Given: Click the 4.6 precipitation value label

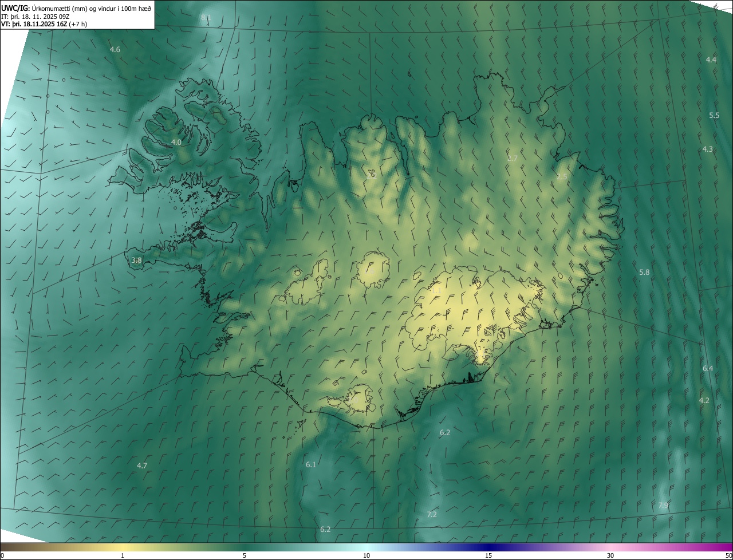Looking at the screenshot, I should point(115,50).
